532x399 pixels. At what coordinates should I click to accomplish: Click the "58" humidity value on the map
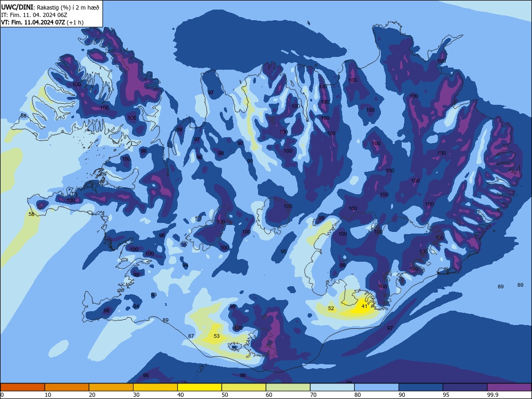(31, 214)
